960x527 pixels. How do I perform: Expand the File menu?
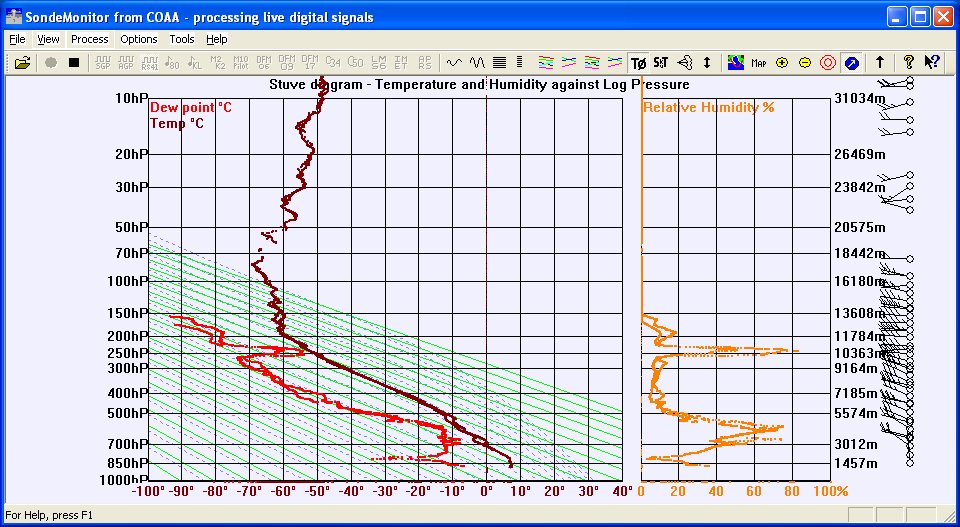coord(17,39)
